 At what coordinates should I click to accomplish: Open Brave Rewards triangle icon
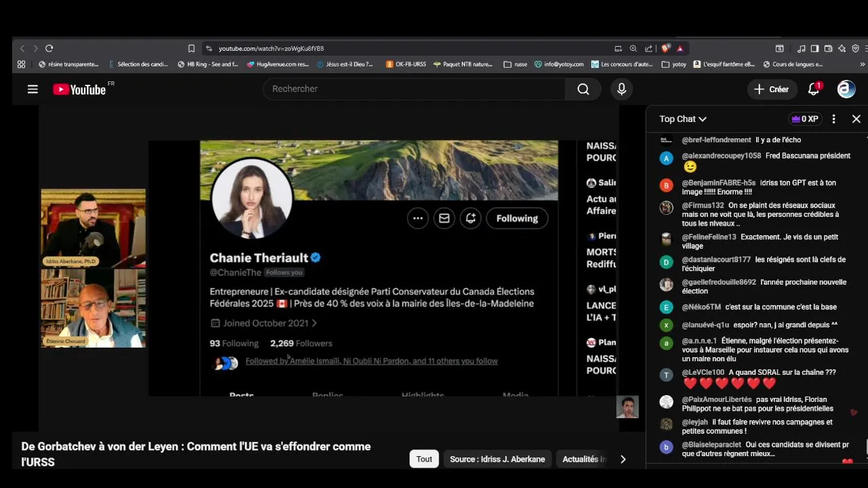click(679, 48)
